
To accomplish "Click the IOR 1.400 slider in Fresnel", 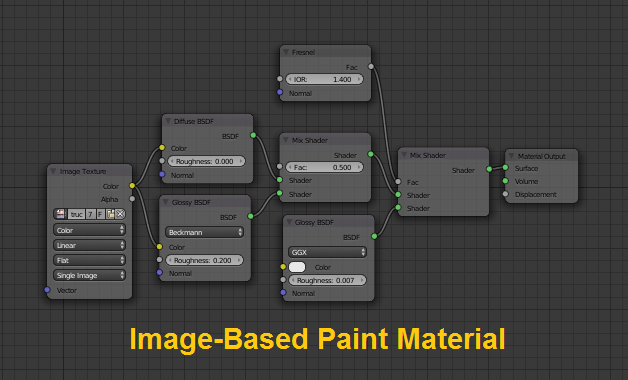I will coord(324,79).
